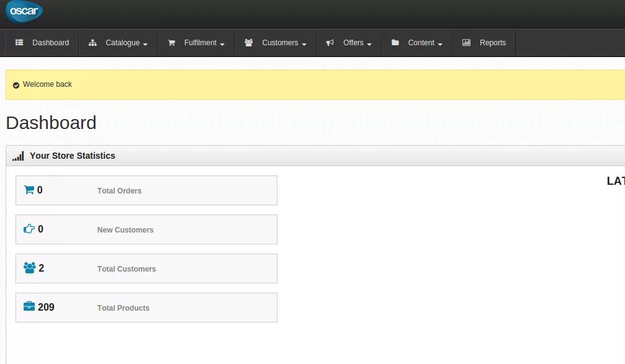Expand the Offers dropdown caret
This screenshot has height=364, width=625.
(x=369, y=44)
